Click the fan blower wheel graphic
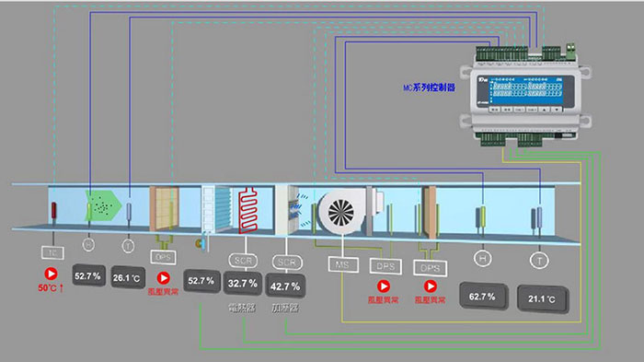This screenshot has height=362, width=644. [340, 213]
